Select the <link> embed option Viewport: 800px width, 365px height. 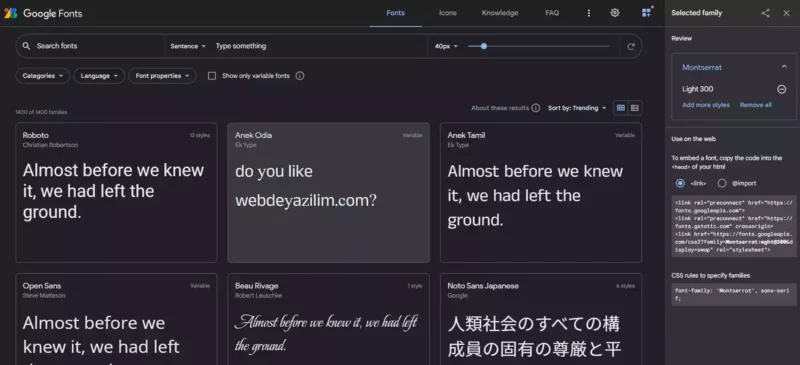click(x=680, y=183)
